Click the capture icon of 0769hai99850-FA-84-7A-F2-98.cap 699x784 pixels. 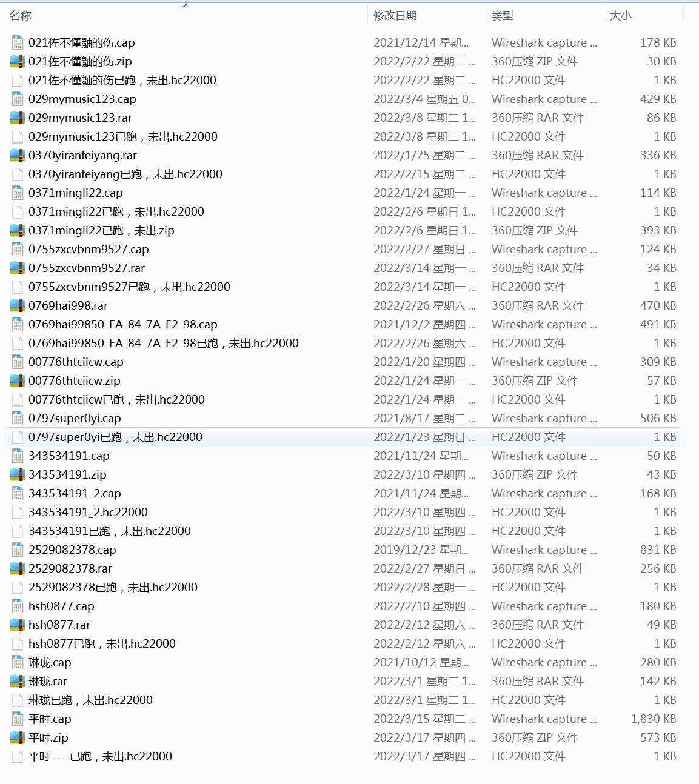[x=18, y=324]
